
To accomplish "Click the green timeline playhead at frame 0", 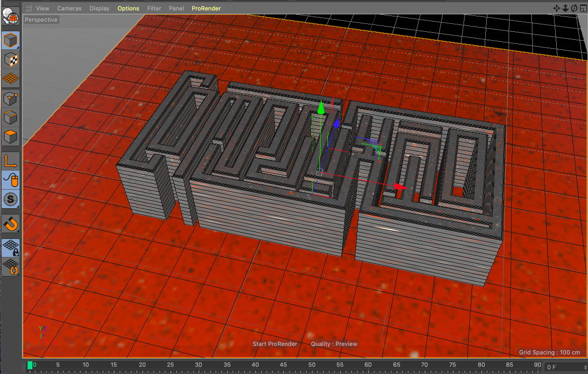I will [30, 365].
